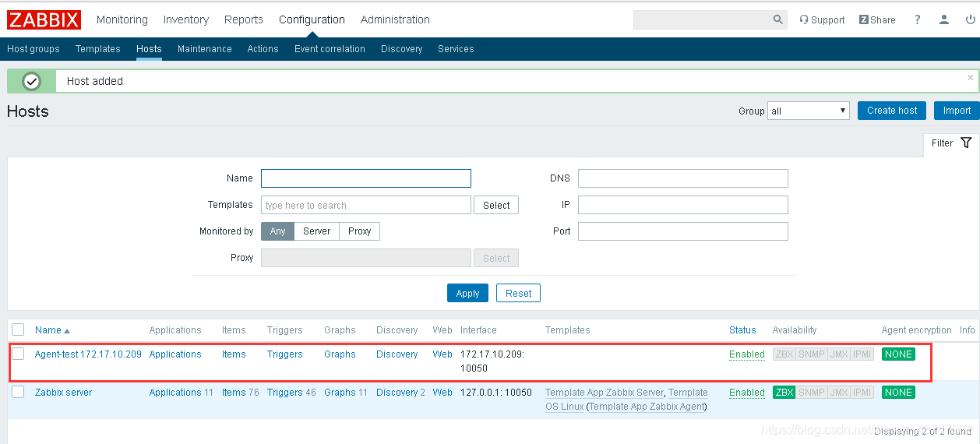Tick checkbox for Agent-test 172.17.10.209
Viewport: 980px width, 444px height.
coord(18,354)
